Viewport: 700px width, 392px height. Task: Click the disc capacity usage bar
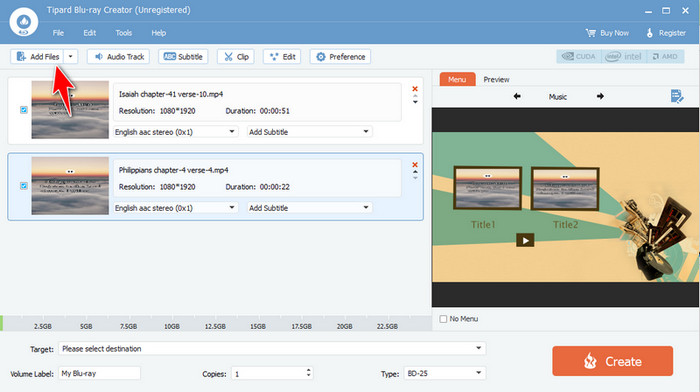(x=216, y=323)
